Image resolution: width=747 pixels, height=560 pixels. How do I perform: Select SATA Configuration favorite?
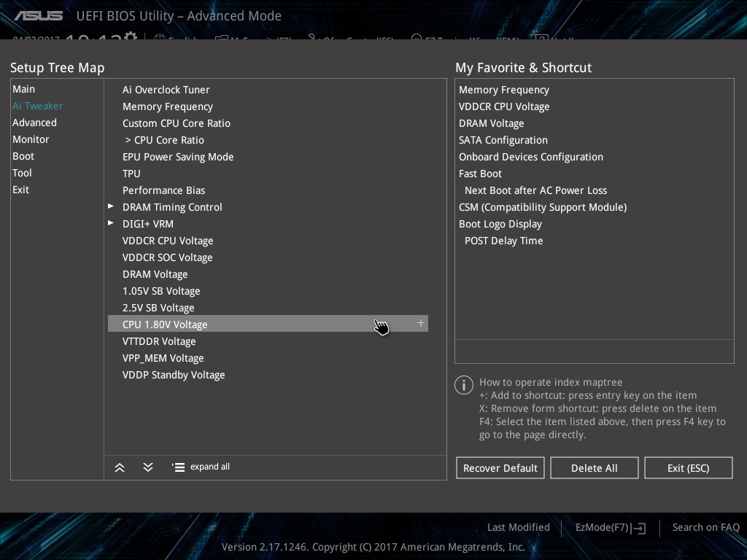click(x=503, y=140)
